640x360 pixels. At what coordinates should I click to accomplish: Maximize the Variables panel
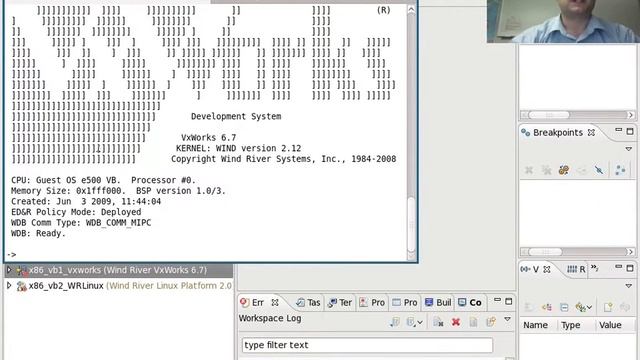(630, 268)
